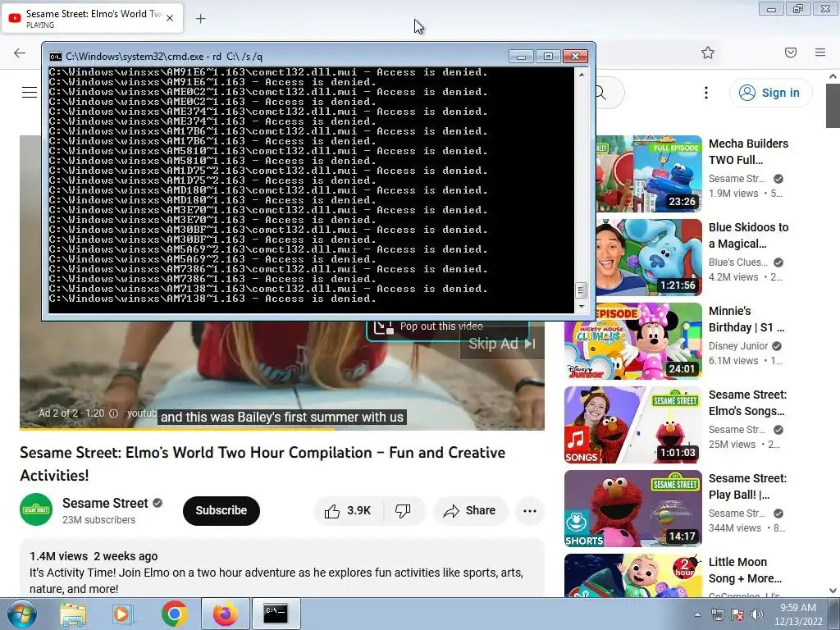Click Mecha Builders TWO Full title
Screen dimensions: 840x630
pyautogui.click(x=748, y=152)
